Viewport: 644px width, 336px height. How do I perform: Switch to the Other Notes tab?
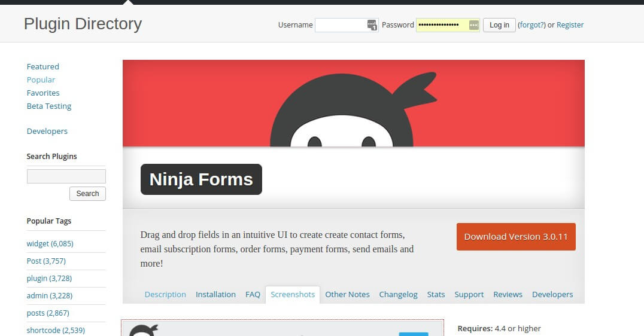pyautogui.click(x=347, y=295)
